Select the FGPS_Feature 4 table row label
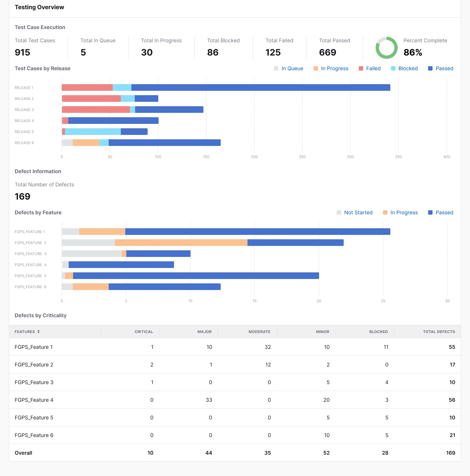Image resolution: width=470 pixels, height=476 pixels. tap(34, 400)
